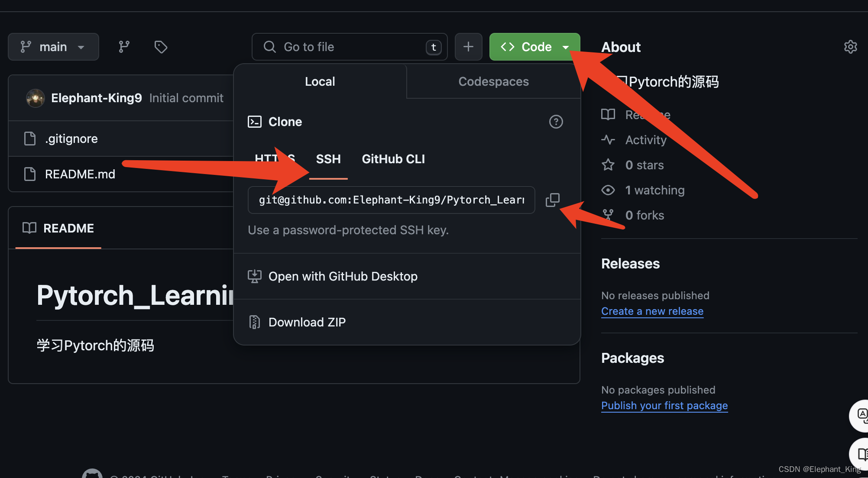Image resolution: width=868 pixels, height=478 pixels.
Task: Open clone help question mark icon
Action: coord(556,122)
